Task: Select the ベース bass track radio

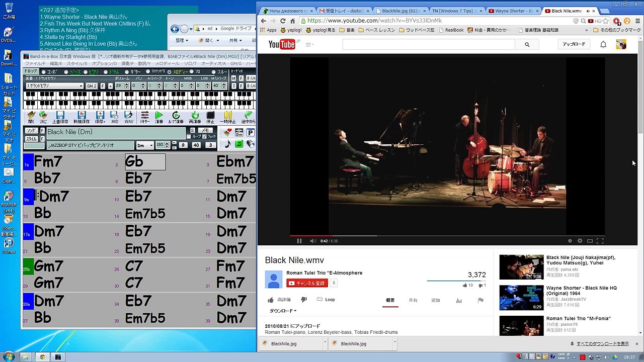Action: click(x=66, y=72)
